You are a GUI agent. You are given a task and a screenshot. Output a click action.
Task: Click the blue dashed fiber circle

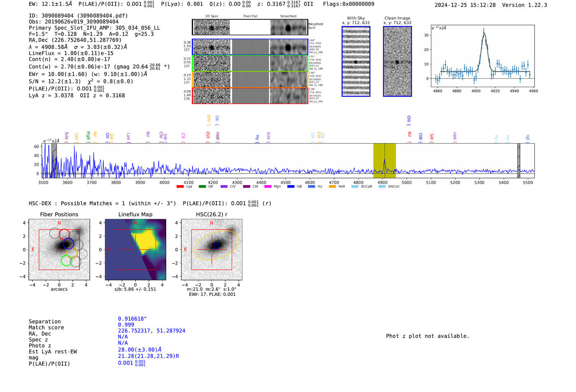coord(68,243)
